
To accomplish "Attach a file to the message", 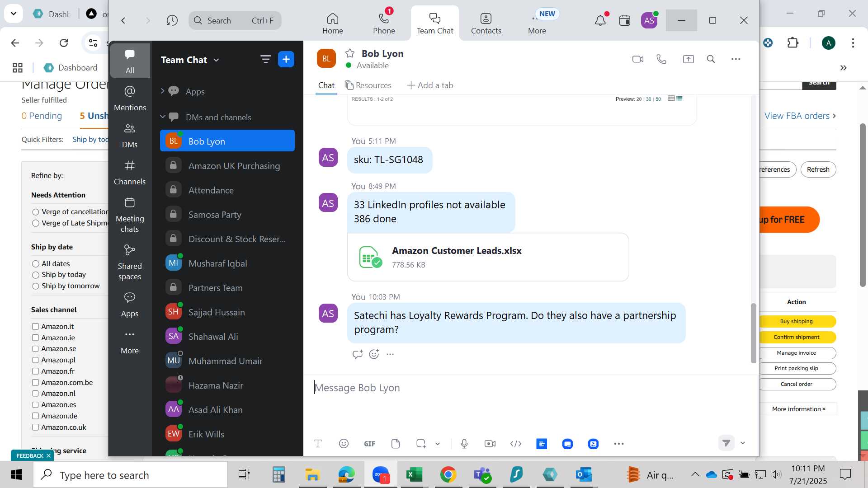I will click(396, 444).
